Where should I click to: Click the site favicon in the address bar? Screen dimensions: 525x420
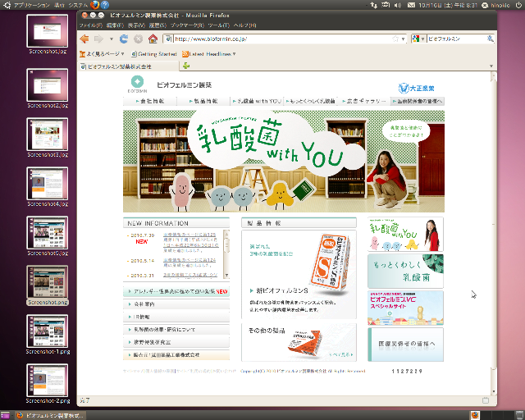tap(168, 39)
